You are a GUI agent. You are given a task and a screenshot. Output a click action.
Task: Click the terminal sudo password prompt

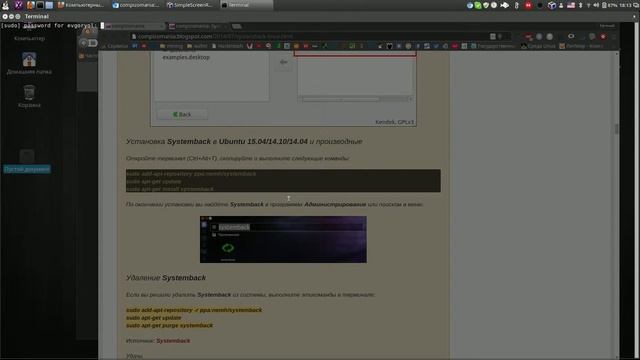[49, 25]
